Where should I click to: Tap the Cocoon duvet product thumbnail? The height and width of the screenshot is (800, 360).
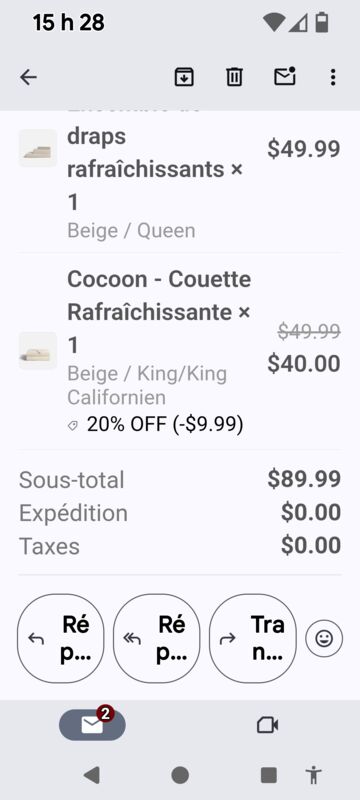38,351
